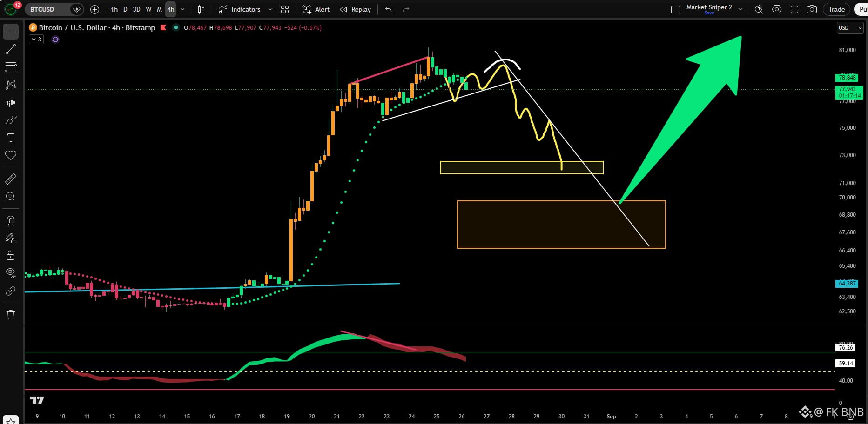Click the TradingView logo on chart

pos(37,400)
